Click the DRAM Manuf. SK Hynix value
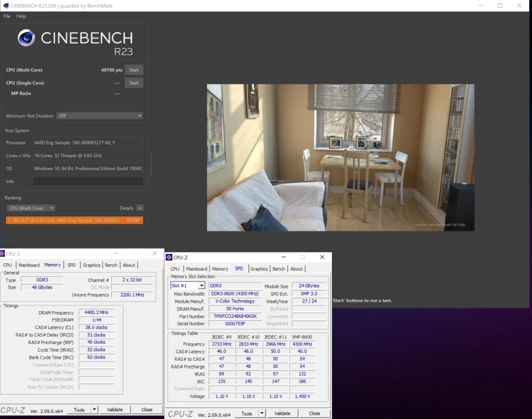 pos(235,309)
